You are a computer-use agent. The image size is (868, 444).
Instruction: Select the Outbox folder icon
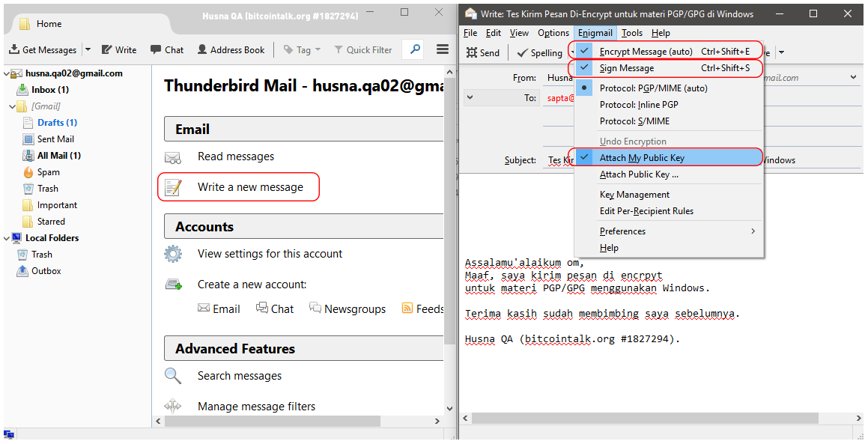pyautogui.click(x=22, y=271)
